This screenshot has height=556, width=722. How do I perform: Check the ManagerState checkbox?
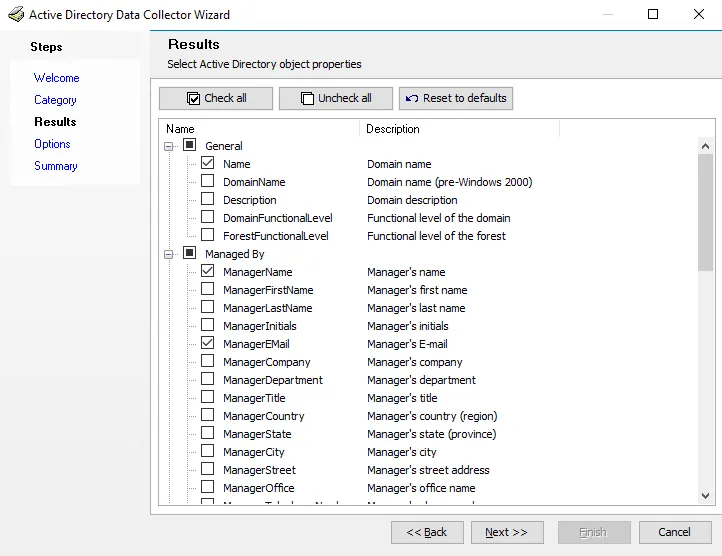click(x=208, y=432)
